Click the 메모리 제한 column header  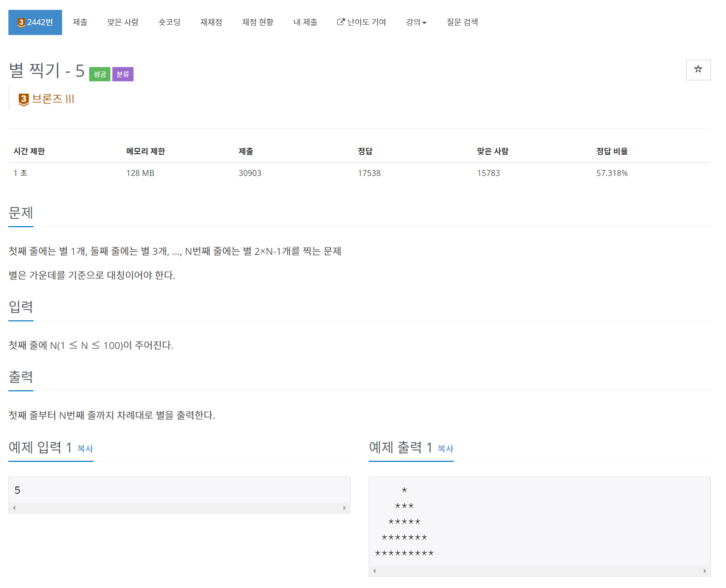pos(145,151)
